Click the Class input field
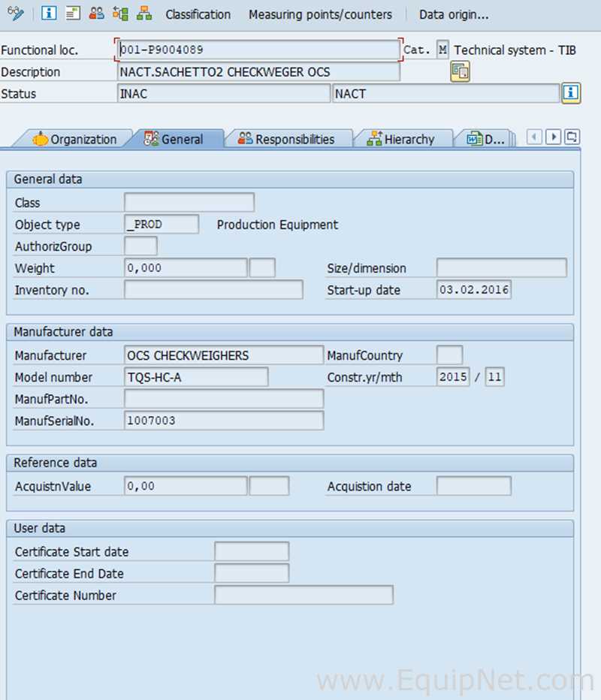601x700 pixels. click(x=189, y=202)
